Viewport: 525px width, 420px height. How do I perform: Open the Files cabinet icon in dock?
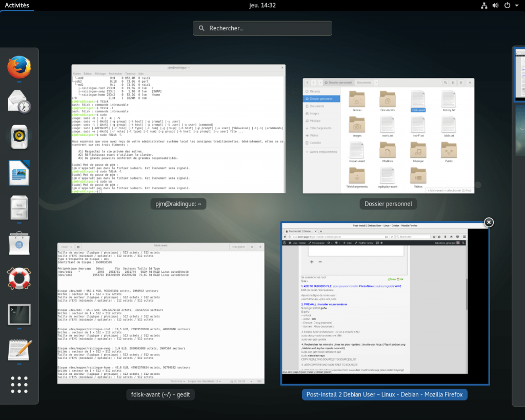point(19,208)
